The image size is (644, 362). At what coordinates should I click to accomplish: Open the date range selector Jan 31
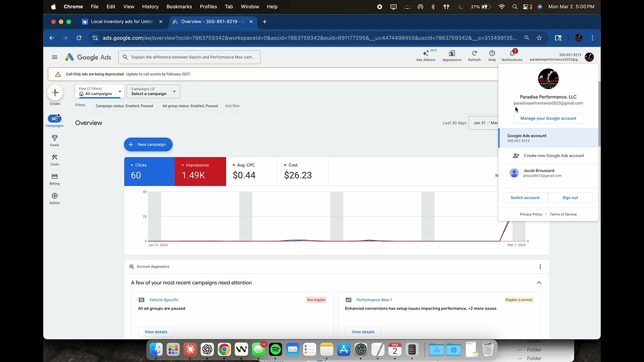pos(484,123)
